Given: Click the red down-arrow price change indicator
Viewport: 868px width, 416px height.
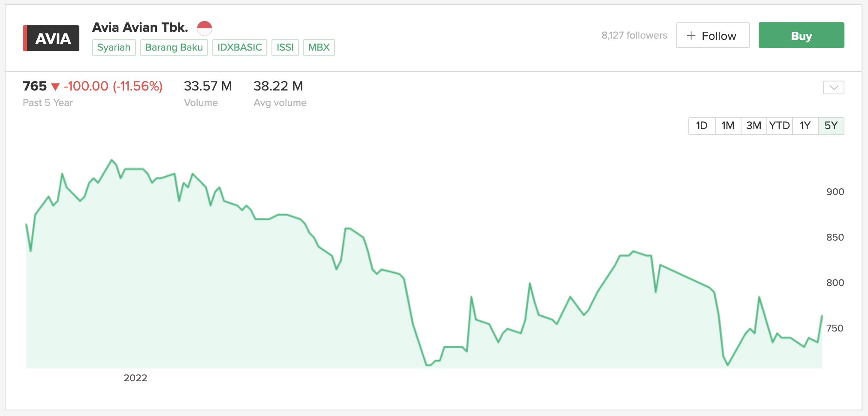Looking at the screenshot, I should pos(55,87).
